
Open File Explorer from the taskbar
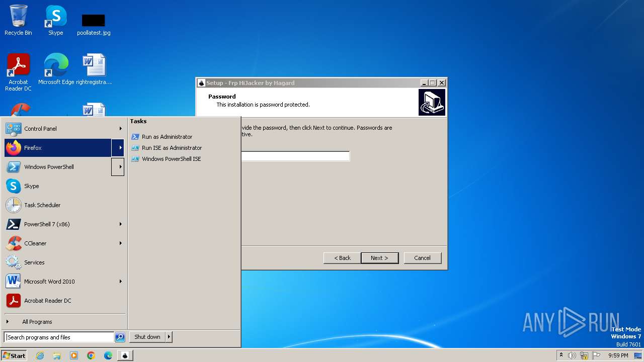coord(57,355)
